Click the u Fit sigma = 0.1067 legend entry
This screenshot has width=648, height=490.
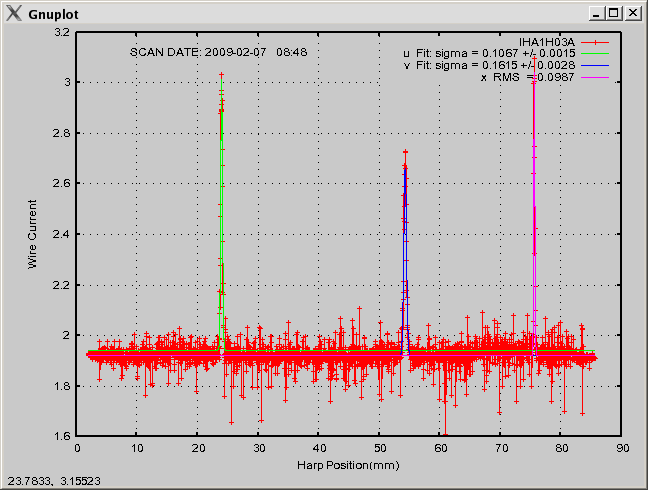click(x=506, y=53)
